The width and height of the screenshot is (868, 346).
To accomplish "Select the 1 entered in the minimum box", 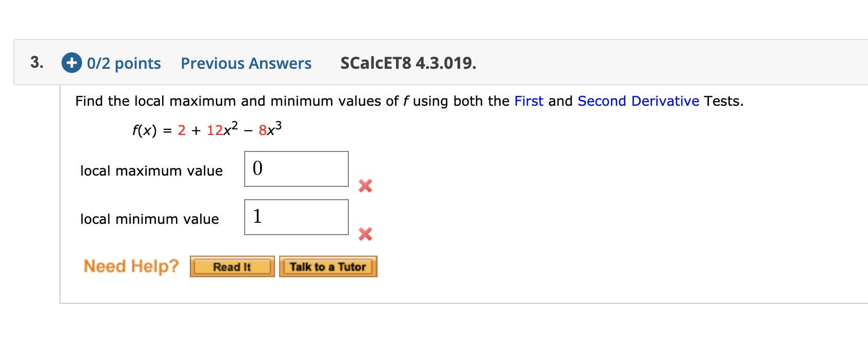I will 257,216.
